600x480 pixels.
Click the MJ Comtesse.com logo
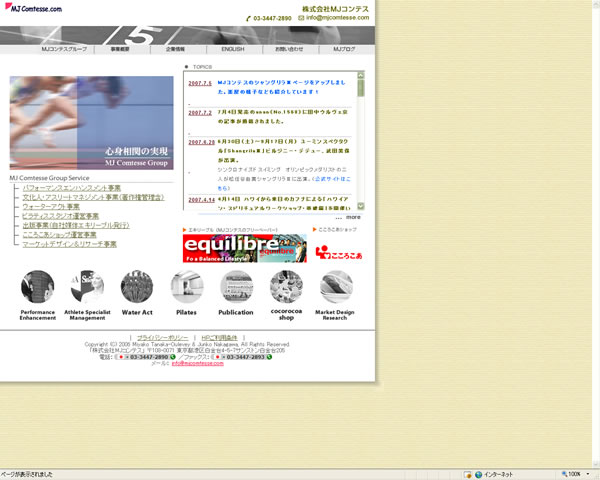click(33, 8)
